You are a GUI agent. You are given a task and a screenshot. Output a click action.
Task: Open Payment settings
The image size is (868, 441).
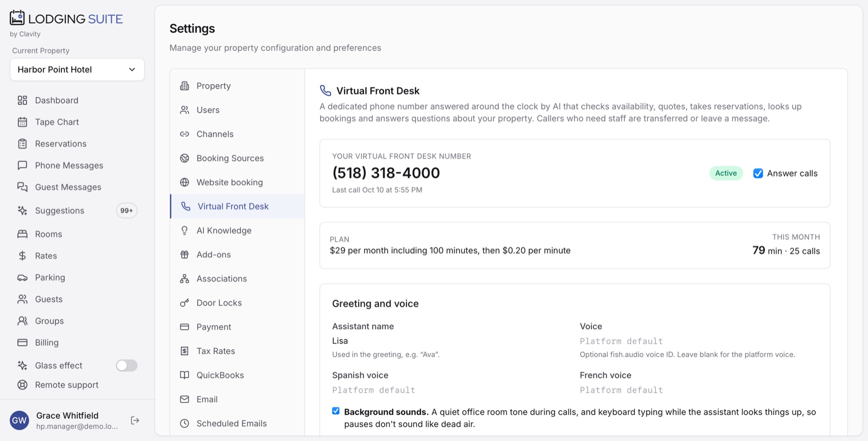click(x=237, y=327)
